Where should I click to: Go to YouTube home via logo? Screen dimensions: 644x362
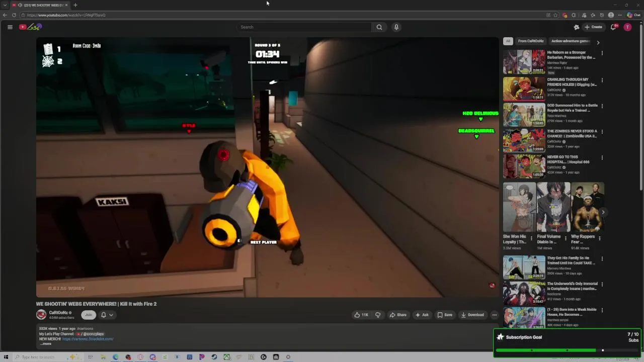point(30,27)
